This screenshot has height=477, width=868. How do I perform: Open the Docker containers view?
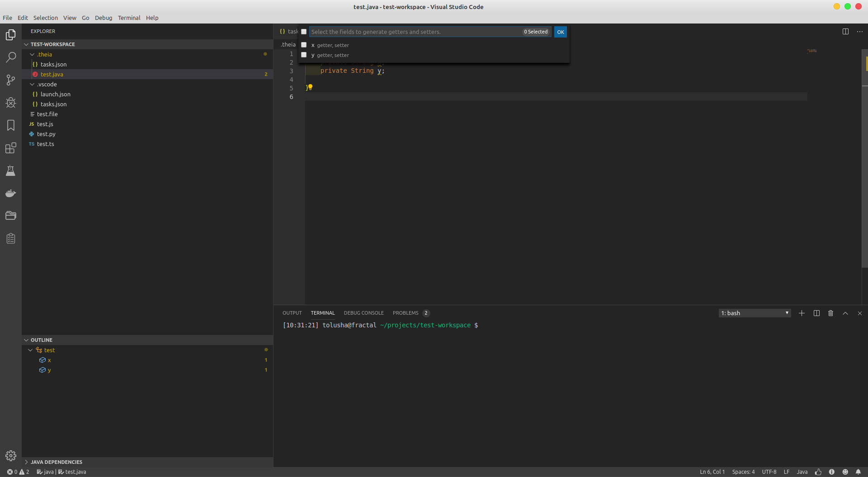pyautogui.click(x=10, y=193)
